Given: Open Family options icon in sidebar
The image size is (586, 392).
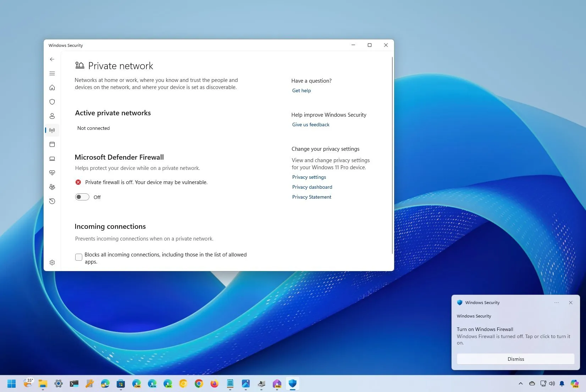Looking at the screenshot, I should [x=52, y=187].
